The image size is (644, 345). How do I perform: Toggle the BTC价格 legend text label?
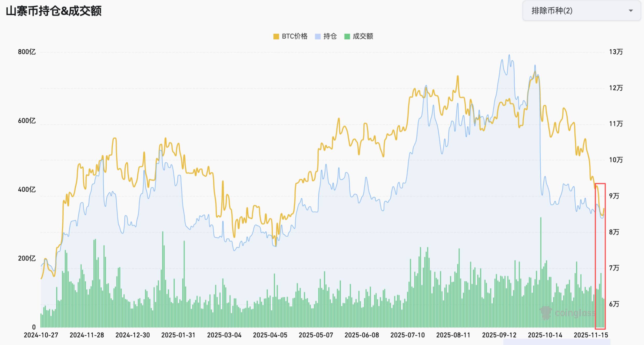coord(295,36)
